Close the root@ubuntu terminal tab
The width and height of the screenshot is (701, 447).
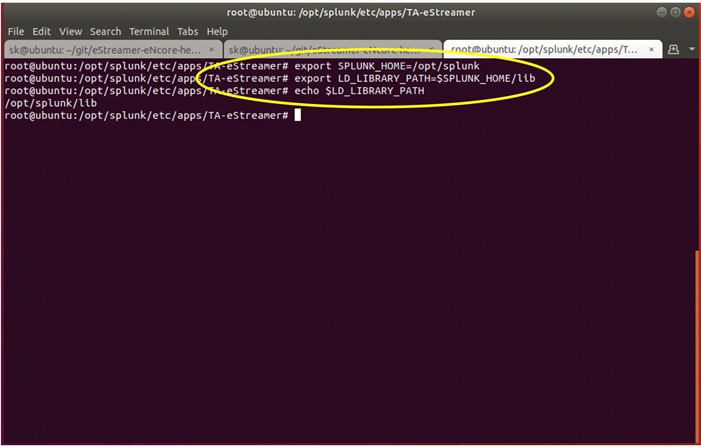tap(651, 50)
